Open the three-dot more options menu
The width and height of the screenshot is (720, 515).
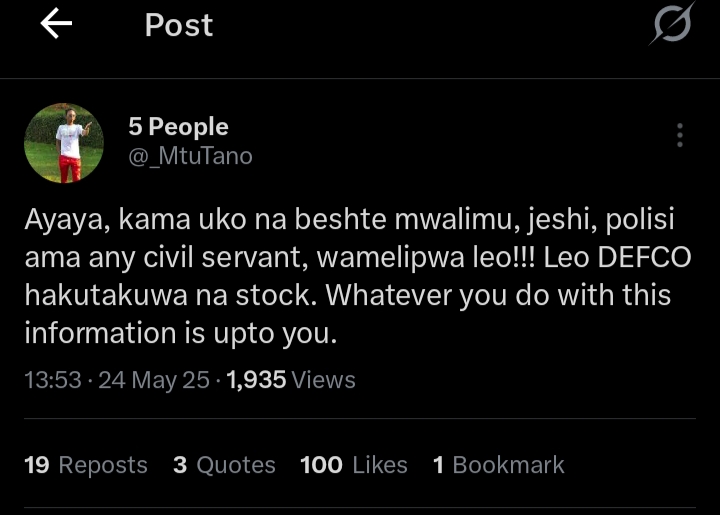(680, 135)
